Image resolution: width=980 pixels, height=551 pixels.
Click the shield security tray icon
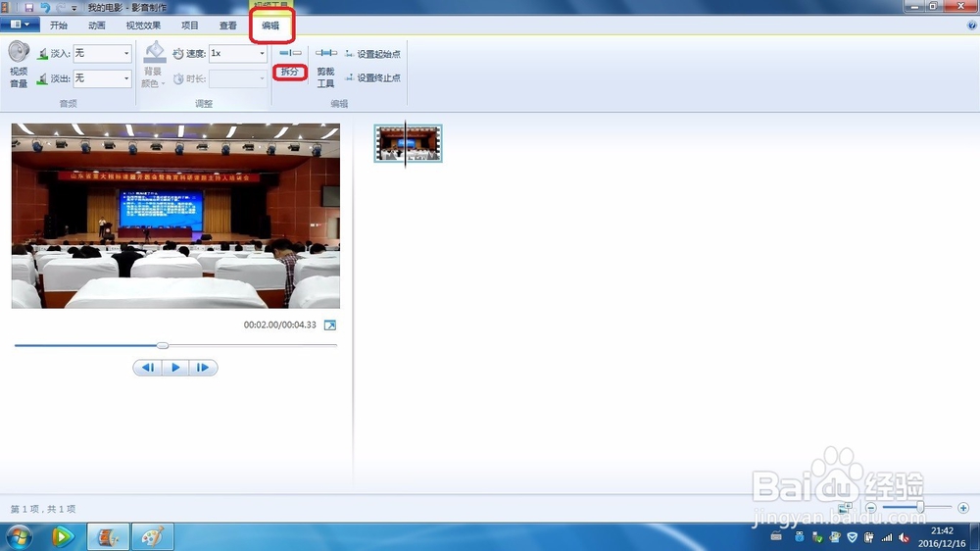click(852, 537)
